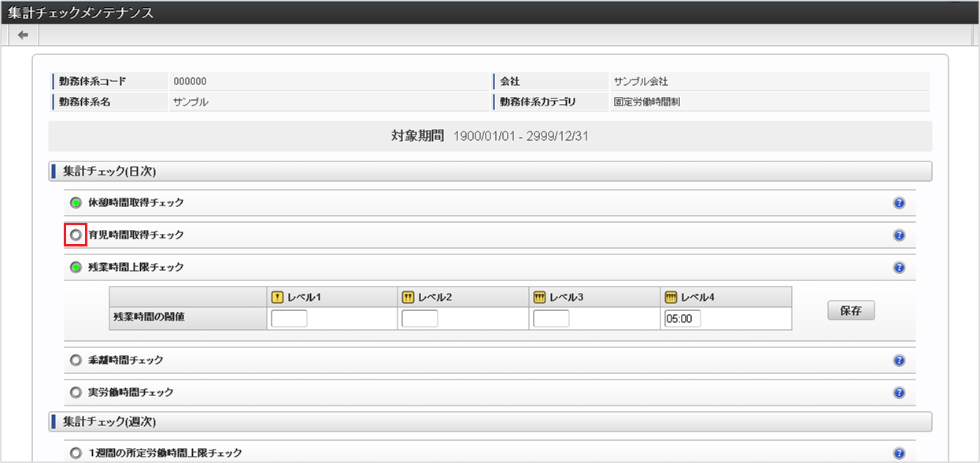Click the 休憩時間取得チェック label

tap(136, 203)
